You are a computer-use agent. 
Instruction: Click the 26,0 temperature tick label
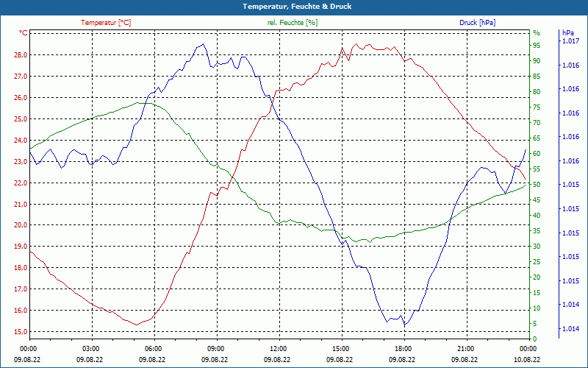click(x=21, y=98)
